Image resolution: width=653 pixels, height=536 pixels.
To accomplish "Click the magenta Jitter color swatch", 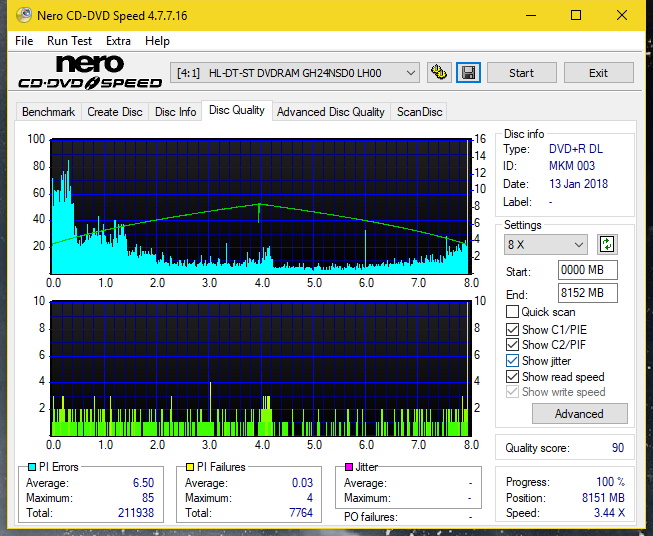I will pyautogui.click(x=349, y=467).
